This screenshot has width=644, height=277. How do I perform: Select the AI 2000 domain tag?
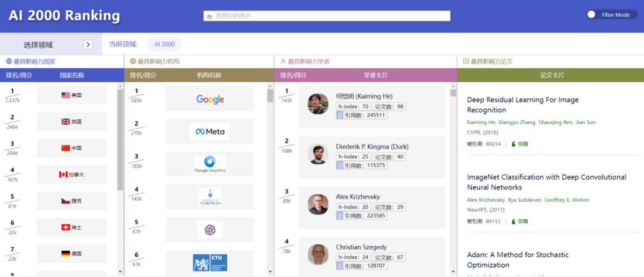coord(164,44)
